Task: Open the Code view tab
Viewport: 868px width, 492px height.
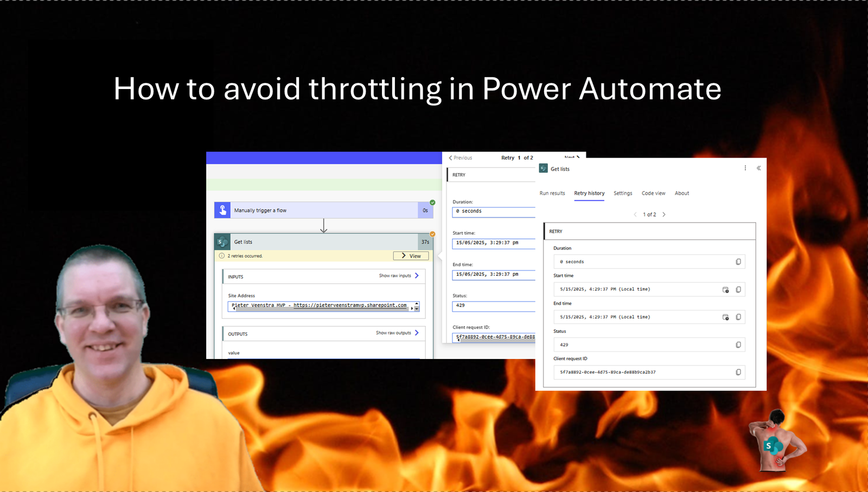Action: tap(653, 193)
